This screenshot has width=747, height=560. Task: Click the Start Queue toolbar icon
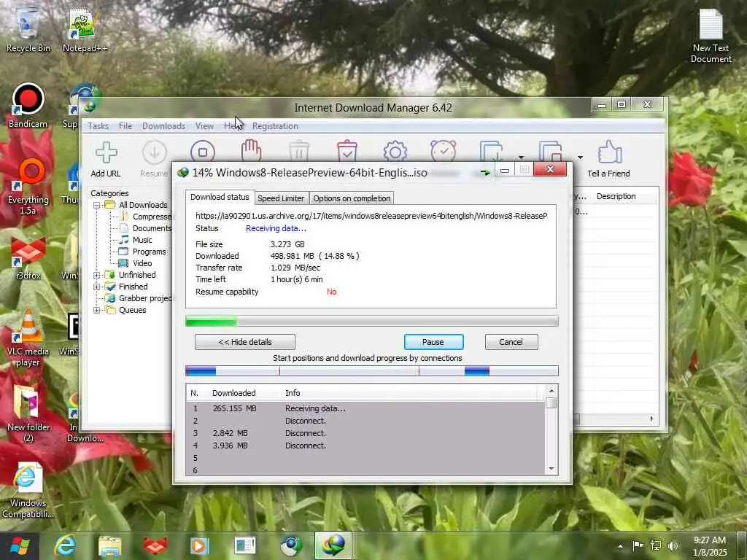[x=491, y=152]
